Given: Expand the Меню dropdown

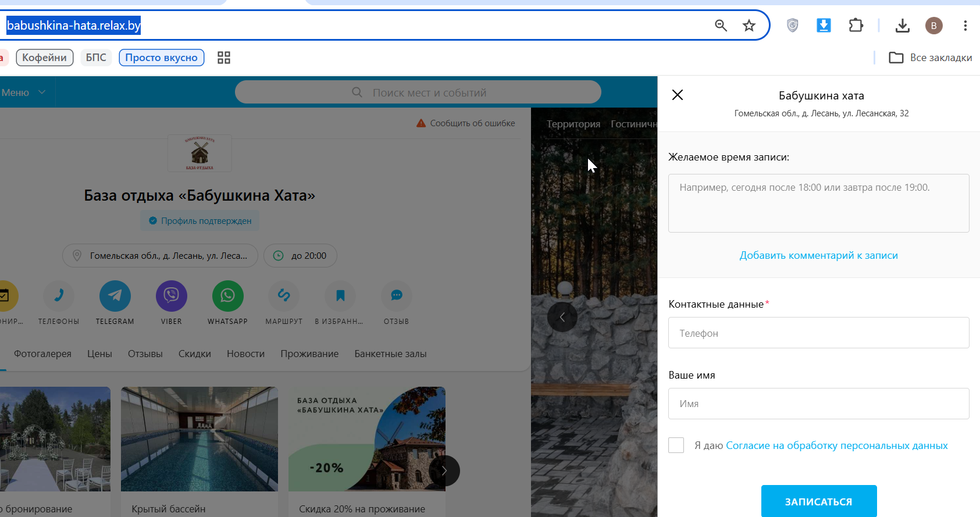Looking at the screenshot, I should click(x=24, y=92).
